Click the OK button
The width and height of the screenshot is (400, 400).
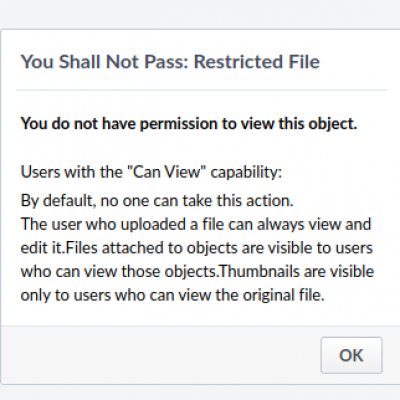click(351, 355)
